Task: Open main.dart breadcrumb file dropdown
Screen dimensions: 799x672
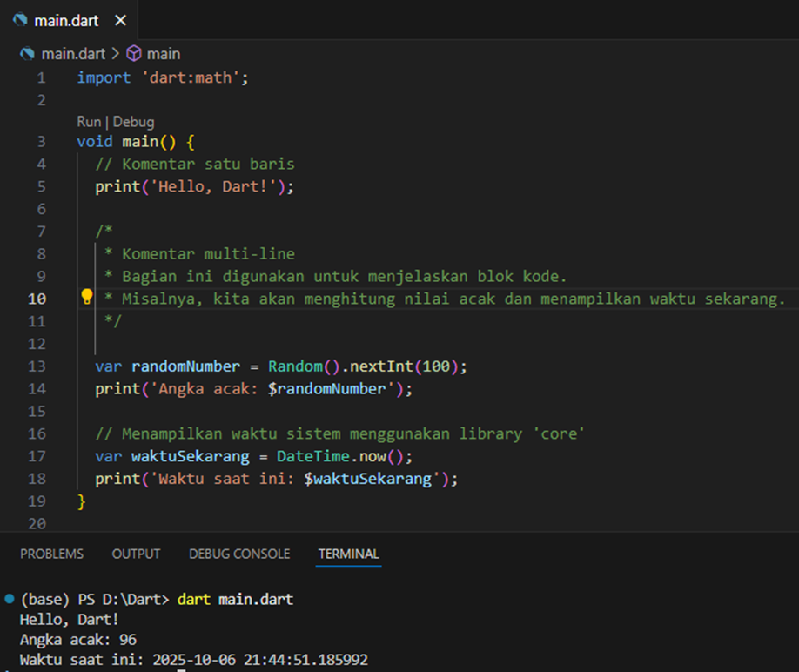Action: [x=73, y=54]
